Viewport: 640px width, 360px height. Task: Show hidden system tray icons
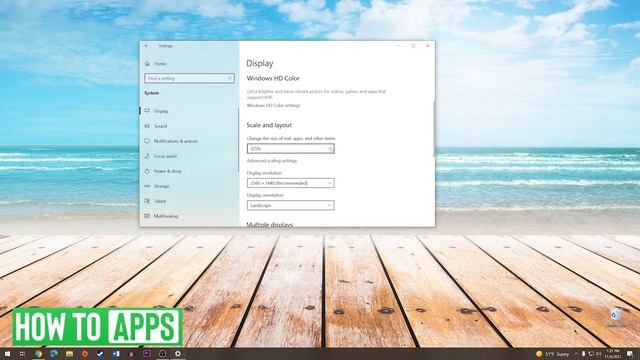pyautogui.click(x=576, y=354)
